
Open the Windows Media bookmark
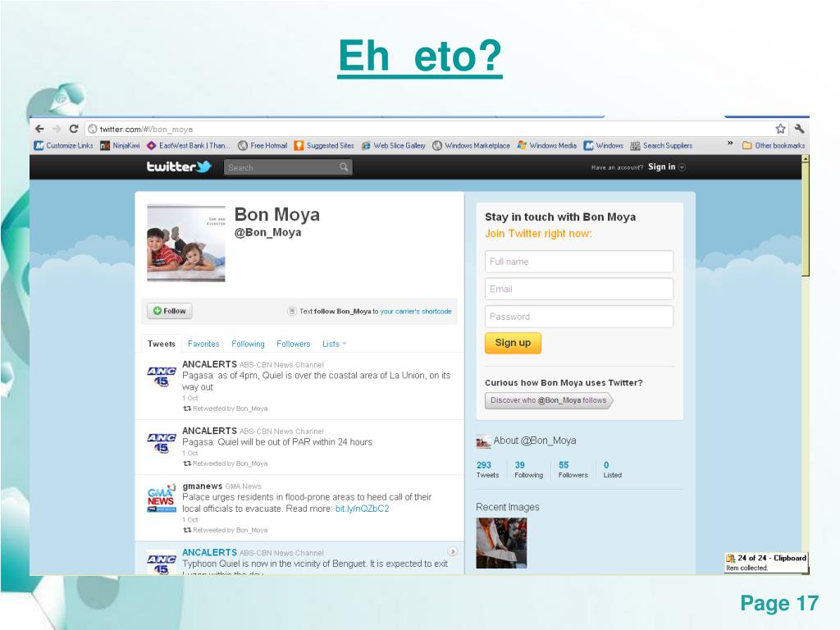(x=547, y=145)
